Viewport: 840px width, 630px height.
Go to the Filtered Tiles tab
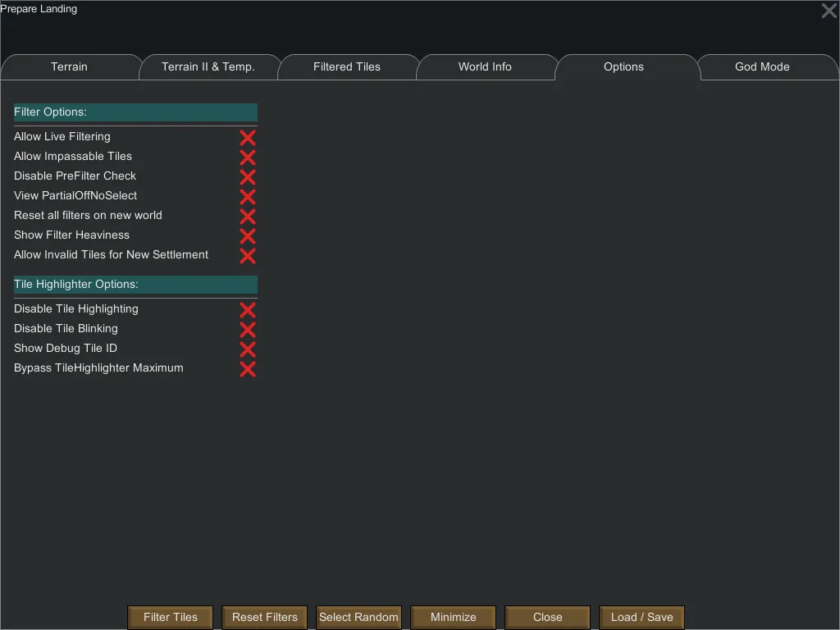tap(347, 67)
